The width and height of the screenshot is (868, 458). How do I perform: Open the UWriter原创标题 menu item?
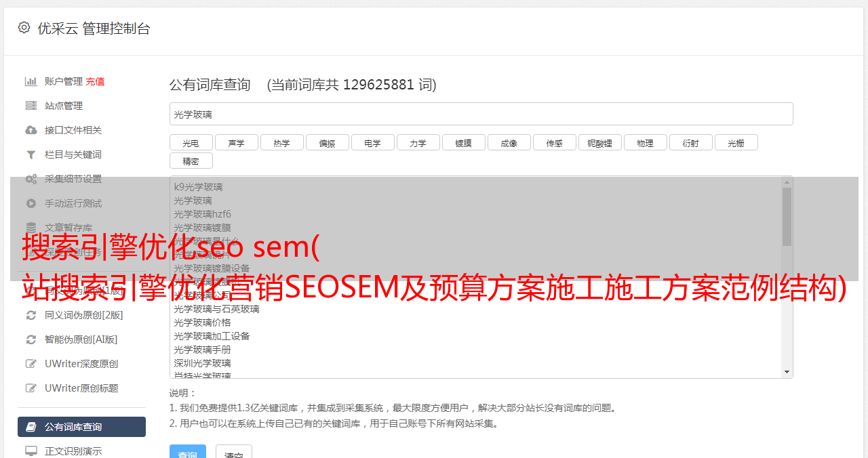[81, 388]
